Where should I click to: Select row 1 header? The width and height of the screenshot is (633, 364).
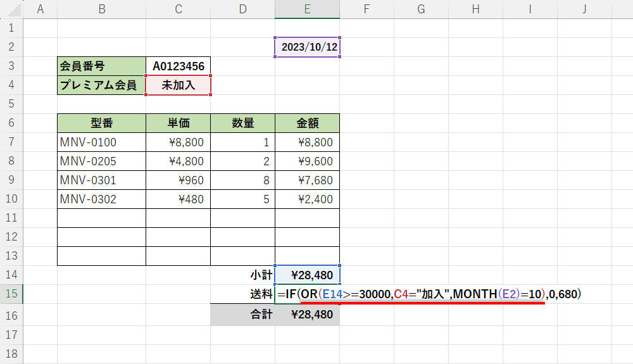(x=11, y=28)
